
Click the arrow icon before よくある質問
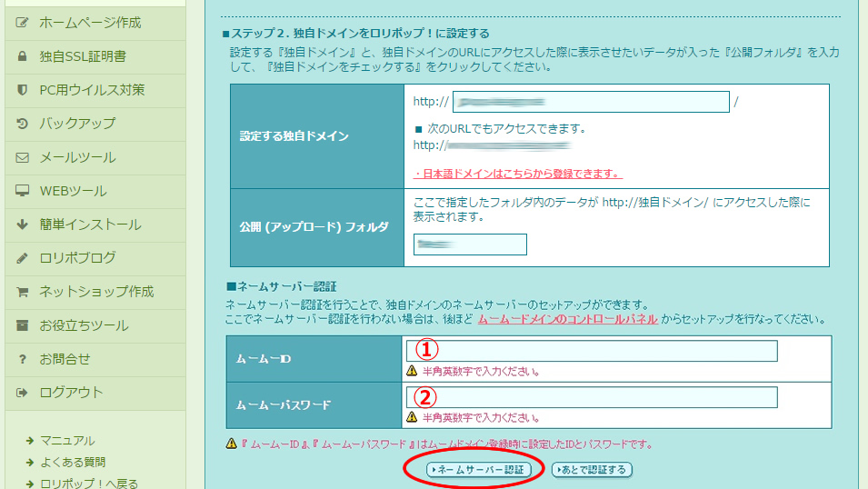point(30,463)
